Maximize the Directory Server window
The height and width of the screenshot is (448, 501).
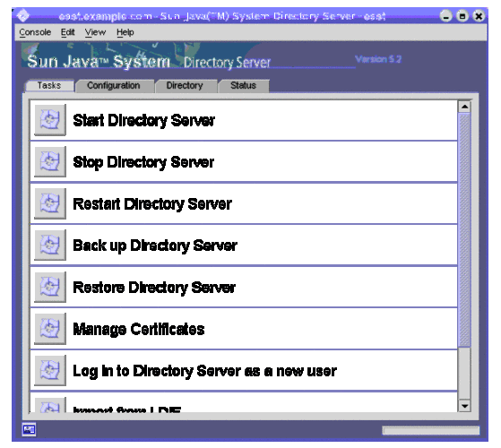[462, 15]
